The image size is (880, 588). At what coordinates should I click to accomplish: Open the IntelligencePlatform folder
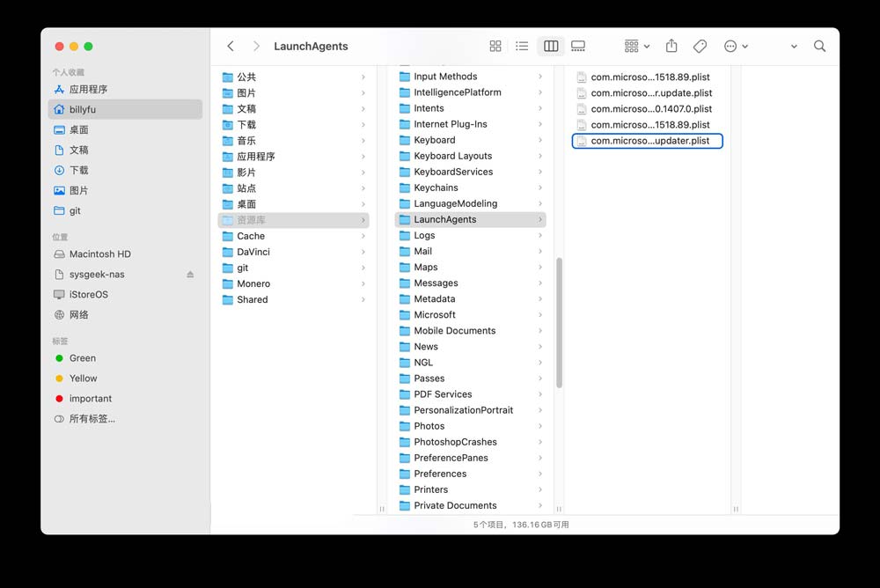470,92
